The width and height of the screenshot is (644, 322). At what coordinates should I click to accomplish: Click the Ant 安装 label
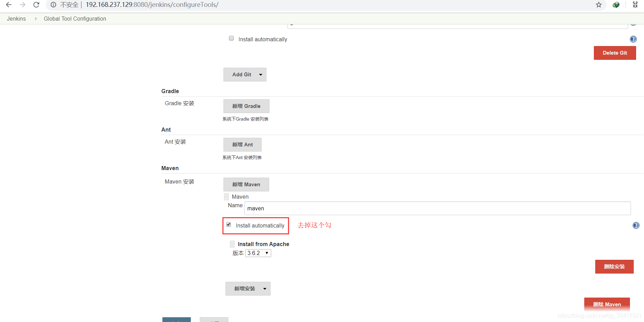click(x=175, y=142)
